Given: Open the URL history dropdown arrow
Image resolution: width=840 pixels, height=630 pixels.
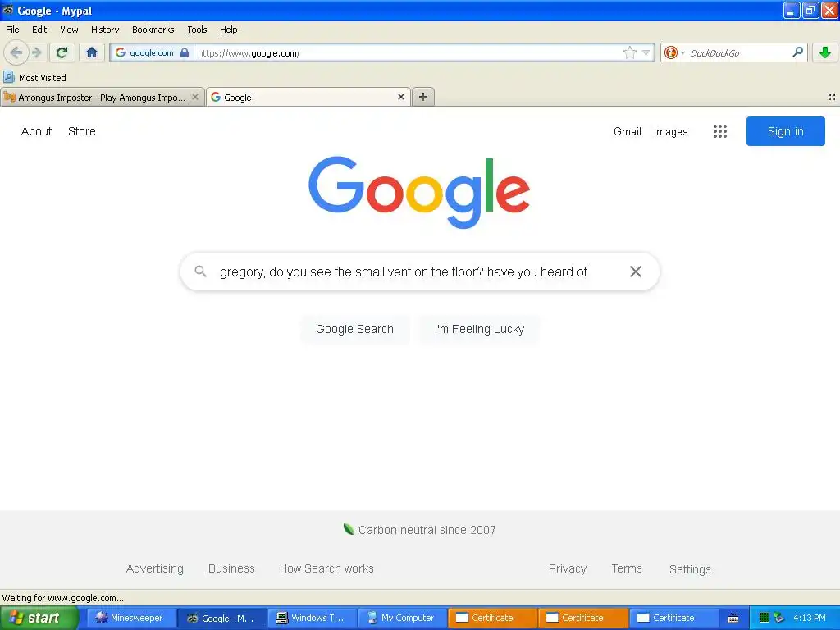Looking at the screenshot, I should pyautogui.click(x=646, y=52).
